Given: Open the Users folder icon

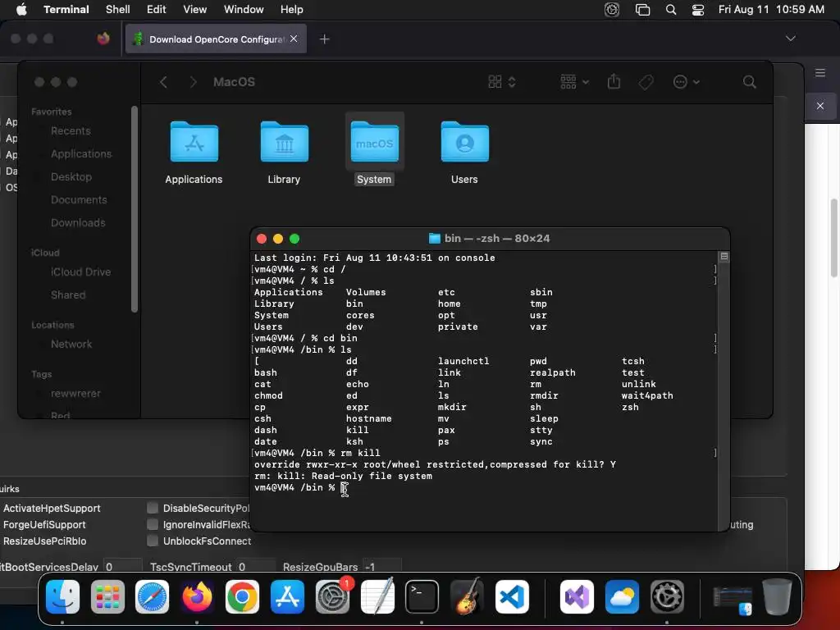Looking at the screenshot, I should tap(464, 142).
